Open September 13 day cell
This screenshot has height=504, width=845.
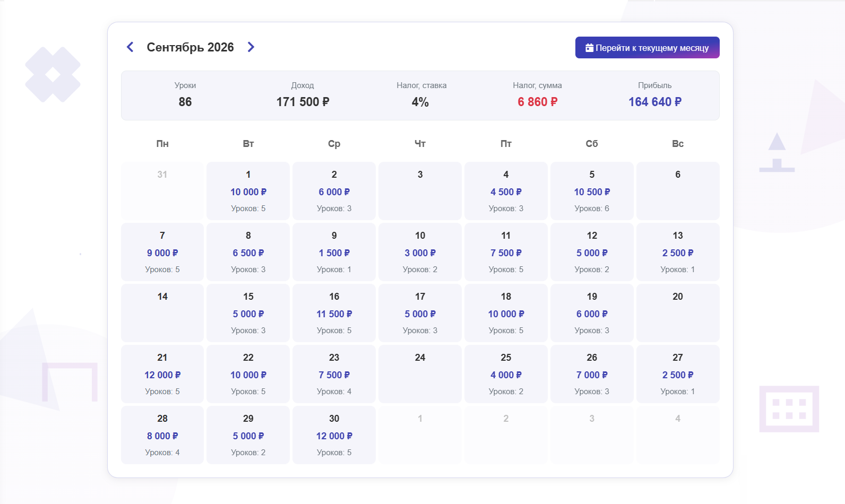678,252
